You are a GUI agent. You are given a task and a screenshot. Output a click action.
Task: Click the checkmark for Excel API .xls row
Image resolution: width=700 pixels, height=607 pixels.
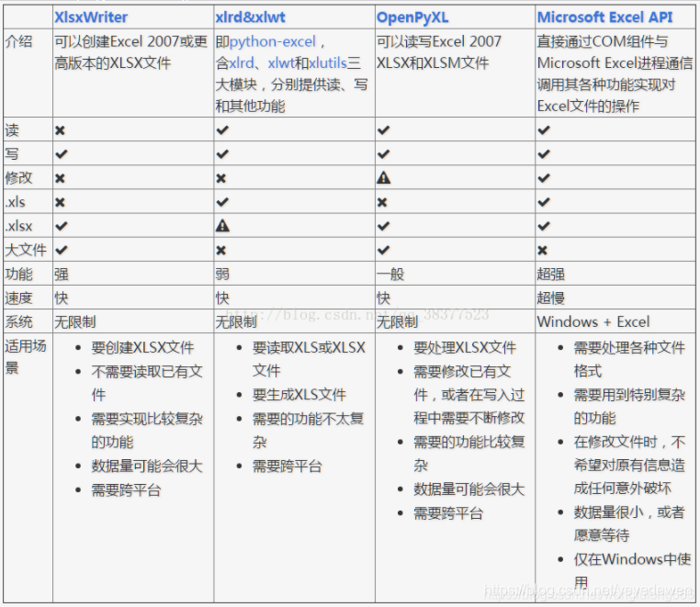[x=544, y=203]
